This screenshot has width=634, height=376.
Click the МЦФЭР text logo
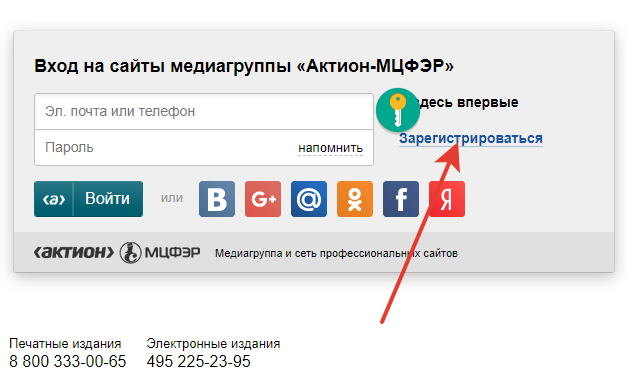(172, 253)
